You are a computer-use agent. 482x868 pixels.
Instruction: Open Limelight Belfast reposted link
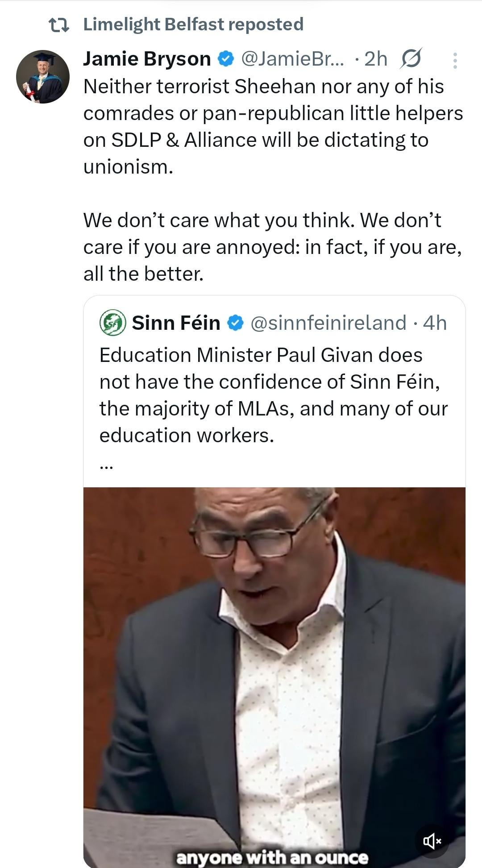[193, 25]
